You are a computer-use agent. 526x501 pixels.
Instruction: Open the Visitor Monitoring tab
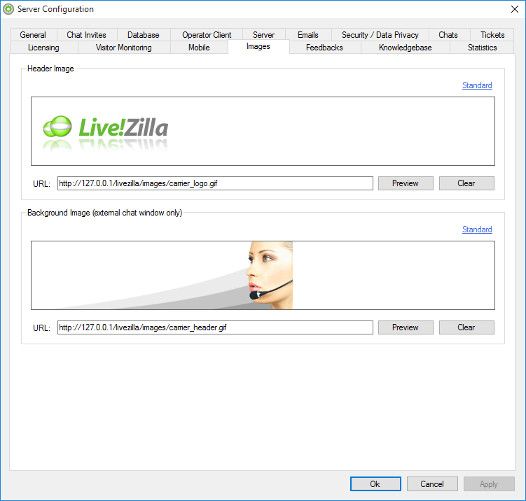pos(124,48)
